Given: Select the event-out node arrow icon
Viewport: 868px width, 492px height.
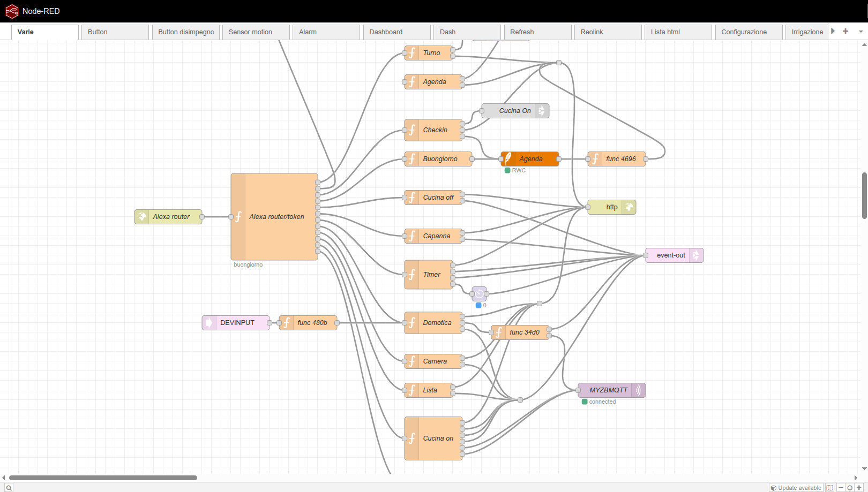Looking at the screenshot, I should point(696,255).
